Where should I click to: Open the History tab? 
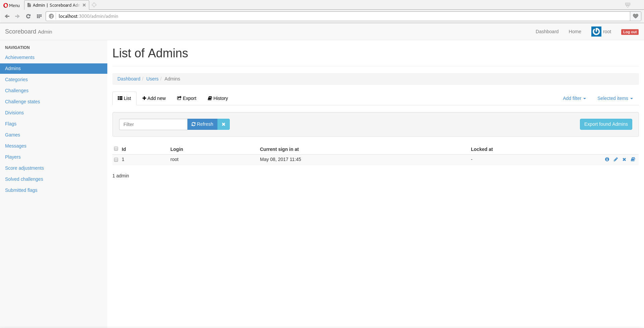(217, 98)
